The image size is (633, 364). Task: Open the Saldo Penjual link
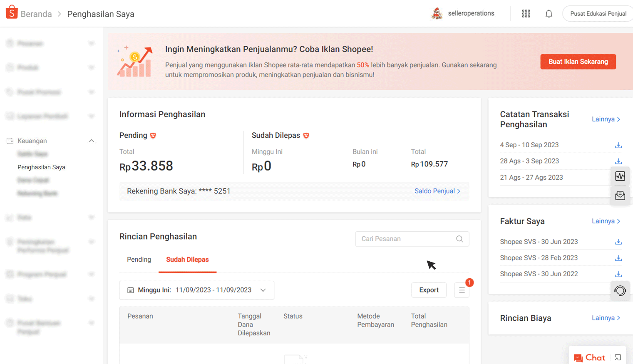[x=437, y=191]
